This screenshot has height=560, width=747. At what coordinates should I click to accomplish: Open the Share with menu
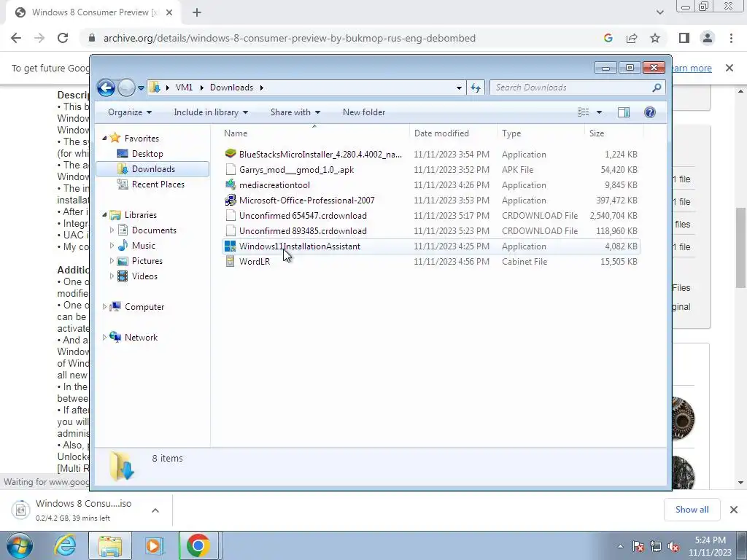[x=295, y=112]
